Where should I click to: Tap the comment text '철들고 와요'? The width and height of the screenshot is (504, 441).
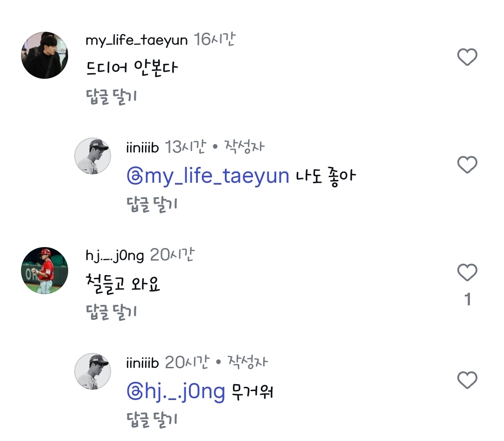point(123,283)
